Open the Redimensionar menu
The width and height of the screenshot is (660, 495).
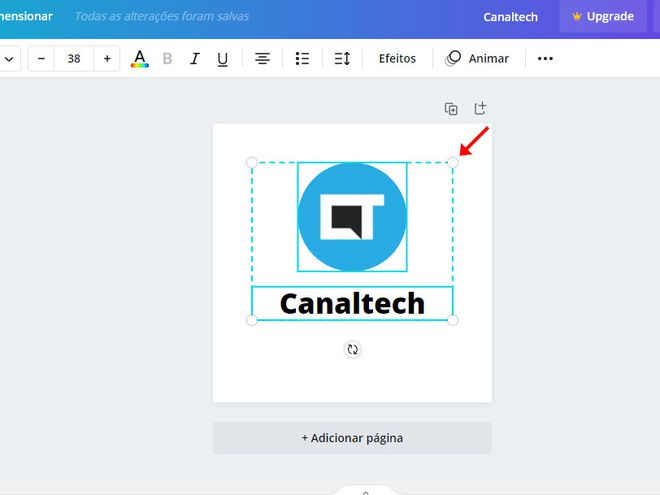point(26,16)
